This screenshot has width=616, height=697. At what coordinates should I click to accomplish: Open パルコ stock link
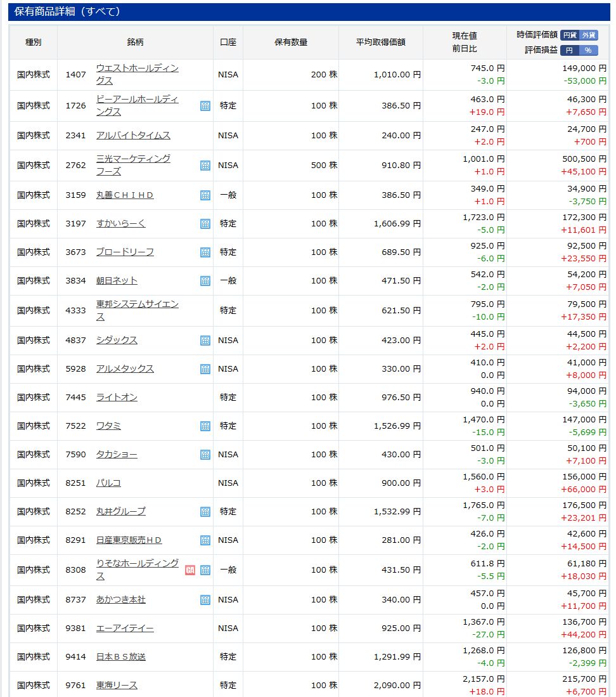coord(108,483)
